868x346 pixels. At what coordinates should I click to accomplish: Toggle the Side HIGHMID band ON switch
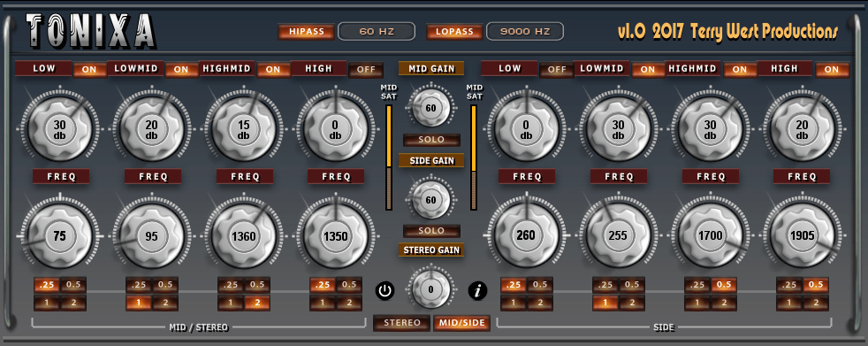(x=740, y=69)
